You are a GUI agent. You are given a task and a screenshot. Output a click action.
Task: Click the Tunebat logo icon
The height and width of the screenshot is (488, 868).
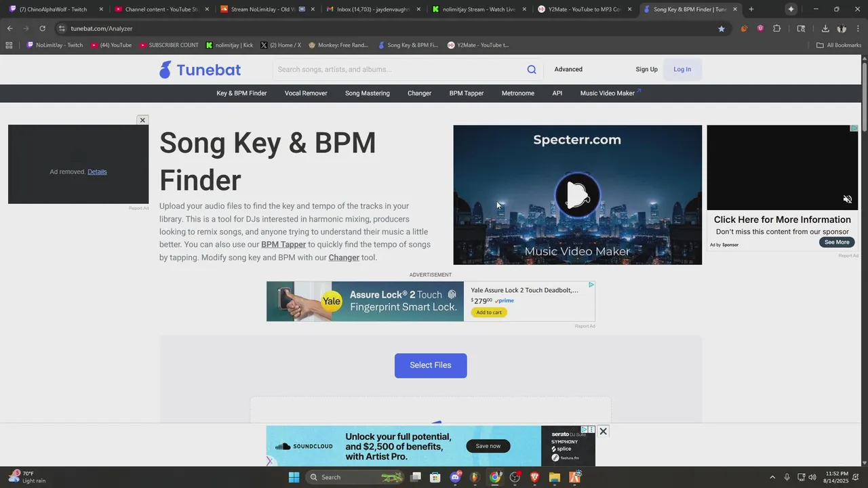[x=165, y=69]
